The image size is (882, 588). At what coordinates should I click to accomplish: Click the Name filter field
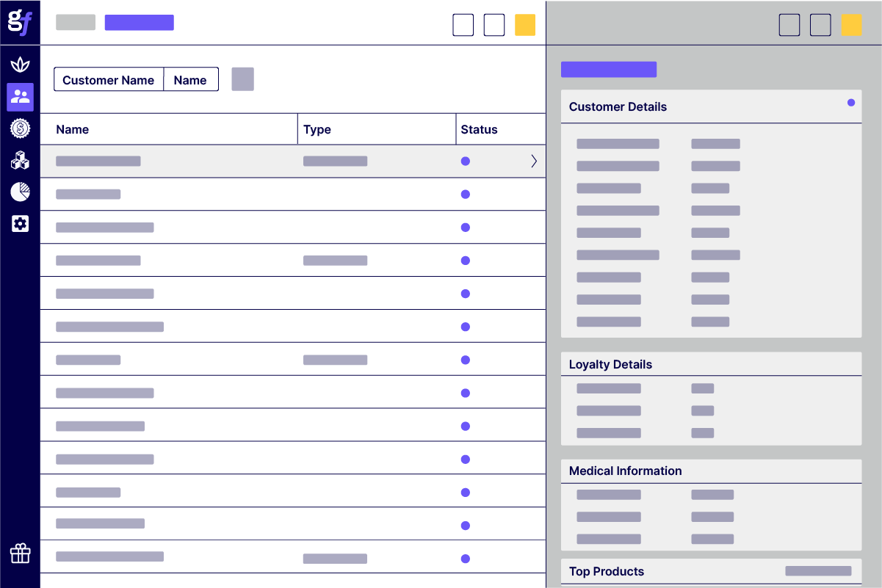191,79
